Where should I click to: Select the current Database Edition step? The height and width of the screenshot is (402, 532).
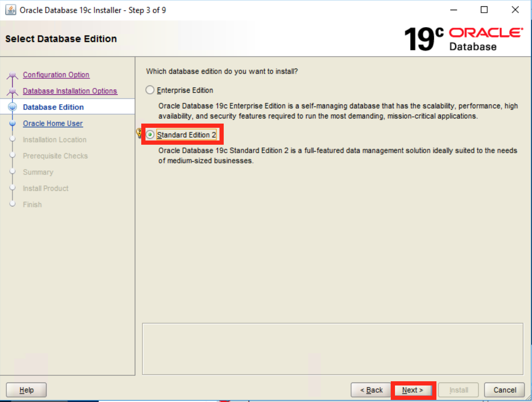pos(53,107)
